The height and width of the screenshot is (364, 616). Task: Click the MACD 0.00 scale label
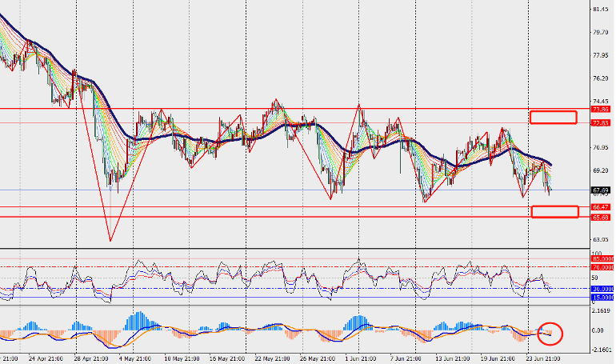pyautogui.click(x=598, y=330)
